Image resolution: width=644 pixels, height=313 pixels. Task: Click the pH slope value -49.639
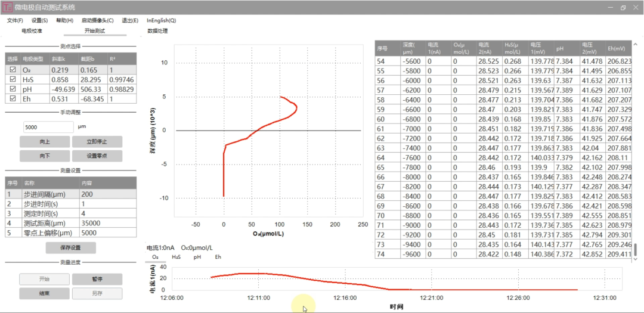point(64,89)
